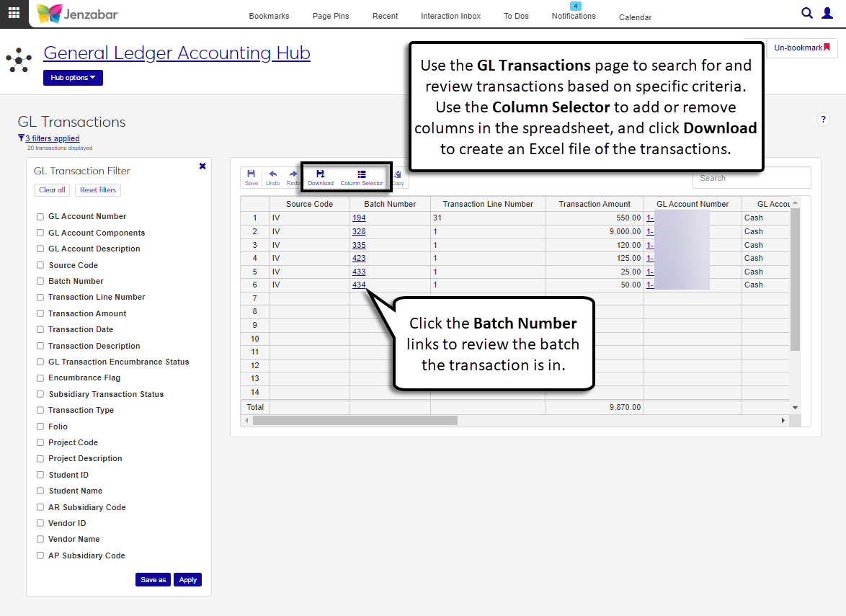Click the Jenzabar logo
This screenshot has height=616, width=846.
(x=77, y=14)
